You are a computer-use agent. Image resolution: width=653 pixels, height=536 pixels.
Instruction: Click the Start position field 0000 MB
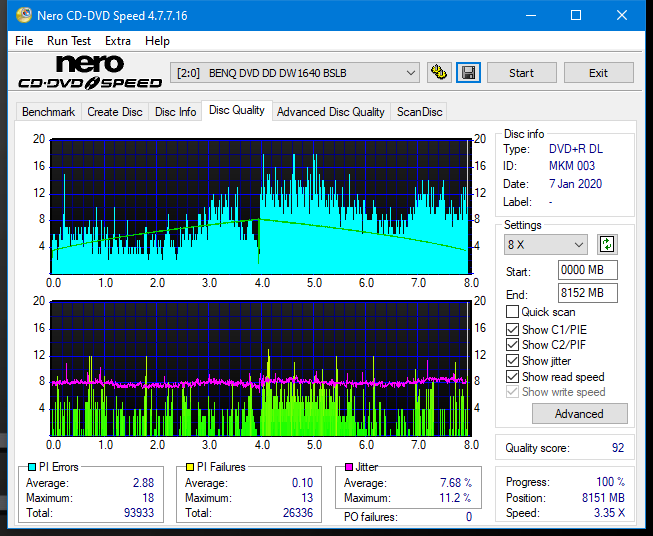click(588, 270)
